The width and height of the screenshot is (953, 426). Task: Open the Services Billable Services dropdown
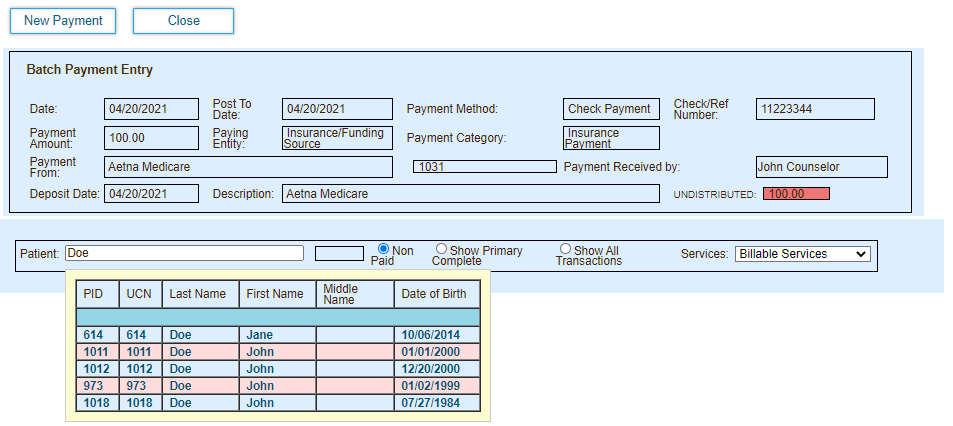click(802, 254)
